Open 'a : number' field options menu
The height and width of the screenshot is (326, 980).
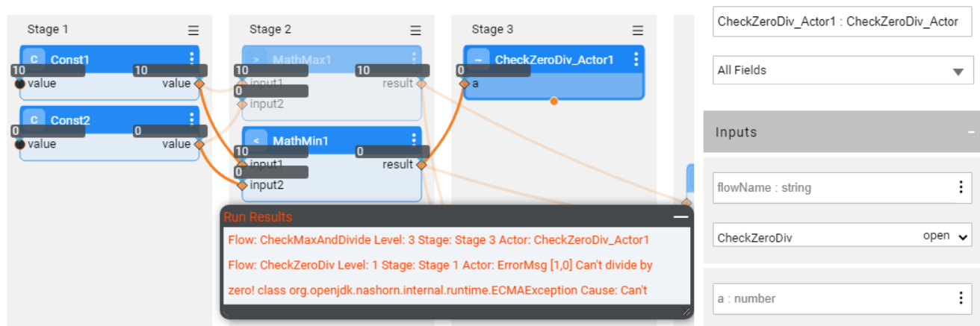[961, 298]
